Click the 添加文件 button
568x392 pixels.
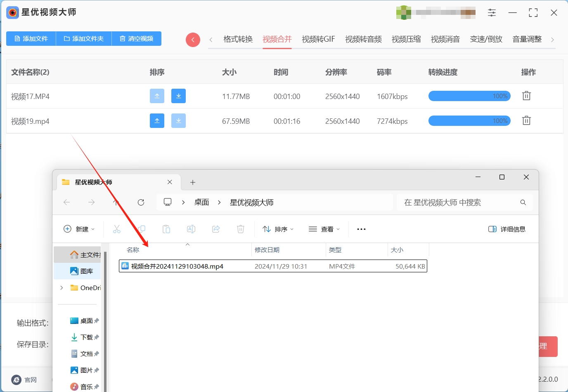tap(31, 38)
